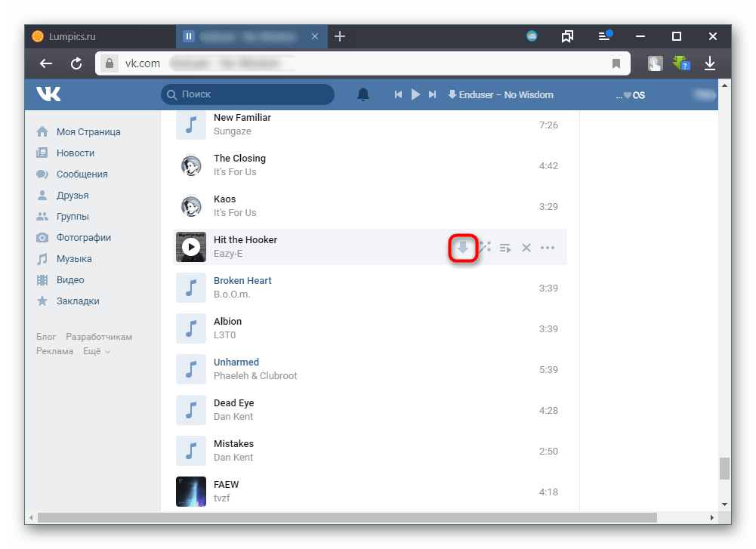Click The Closing cover thumbnail

coord(191,165)
